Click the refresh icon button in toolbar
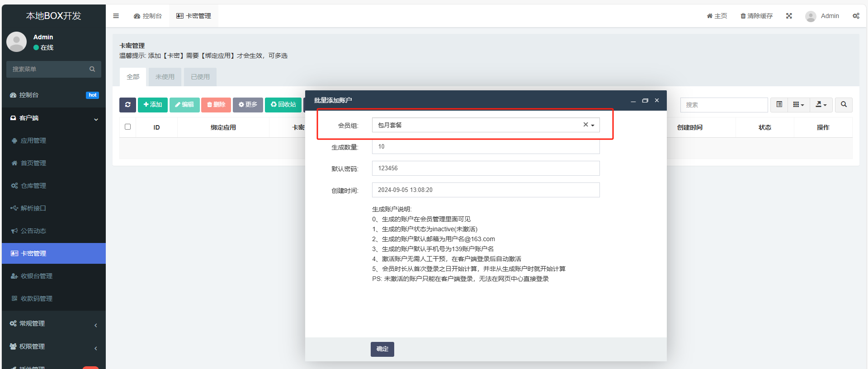This screenshot has width=868, height=369. (127, 105)
